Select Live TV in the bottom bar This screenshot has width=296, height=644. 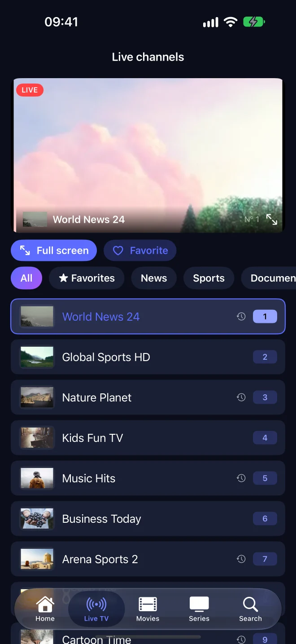[x=96, y=609]
